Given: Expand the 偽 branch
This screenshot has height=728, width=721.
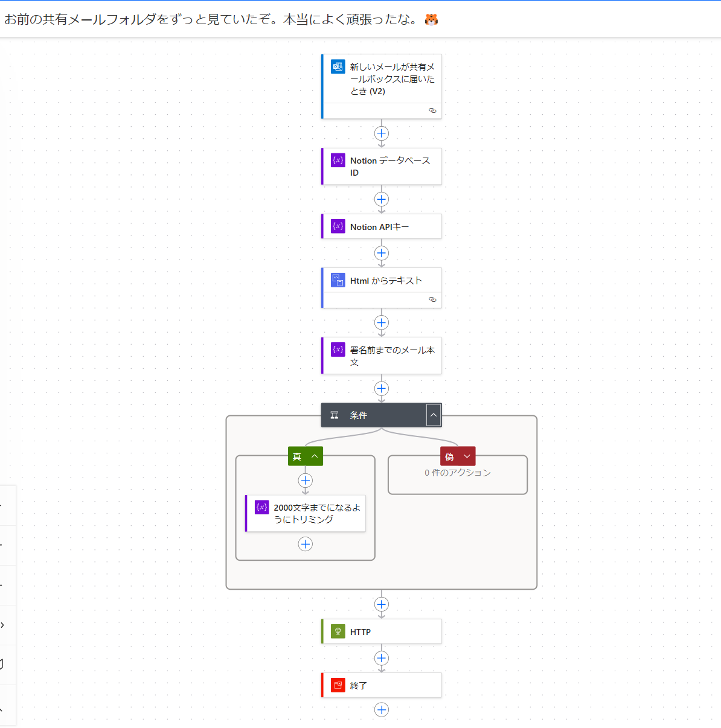Looking at the screenshot, I should (467, 456).
